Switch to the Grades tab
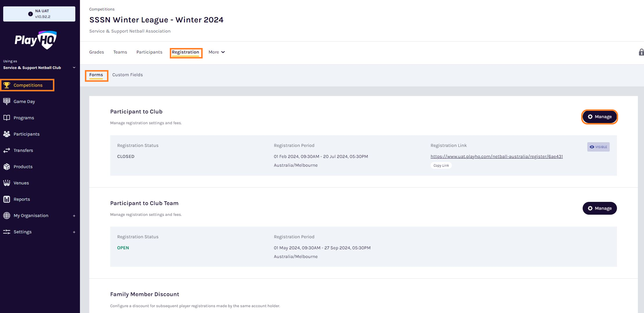This screenshot has height=313, width=644. tap(97, 52)
